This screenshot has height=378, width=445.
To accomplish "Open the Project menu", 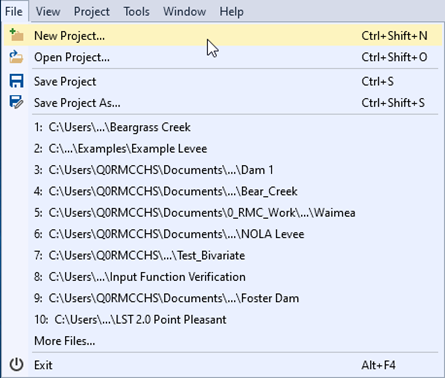I will [x=92, y=12].
